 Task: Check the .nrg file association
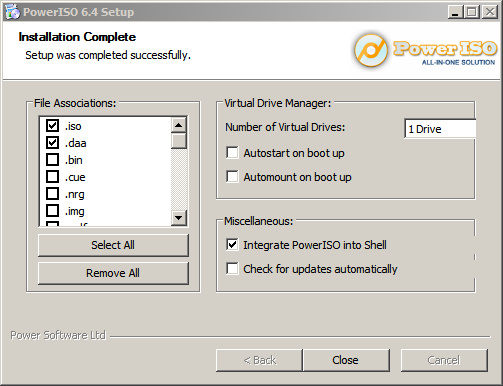(52, 194)
